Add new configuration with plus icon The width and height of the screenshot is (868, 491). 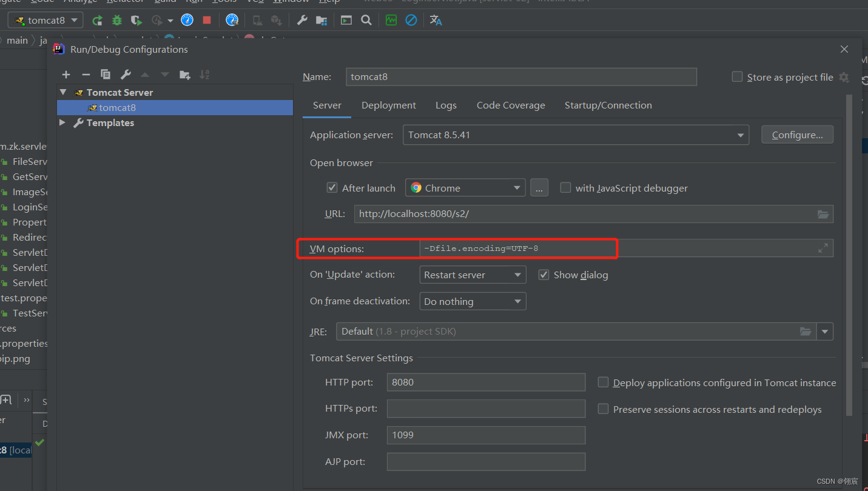click(66, 75)
